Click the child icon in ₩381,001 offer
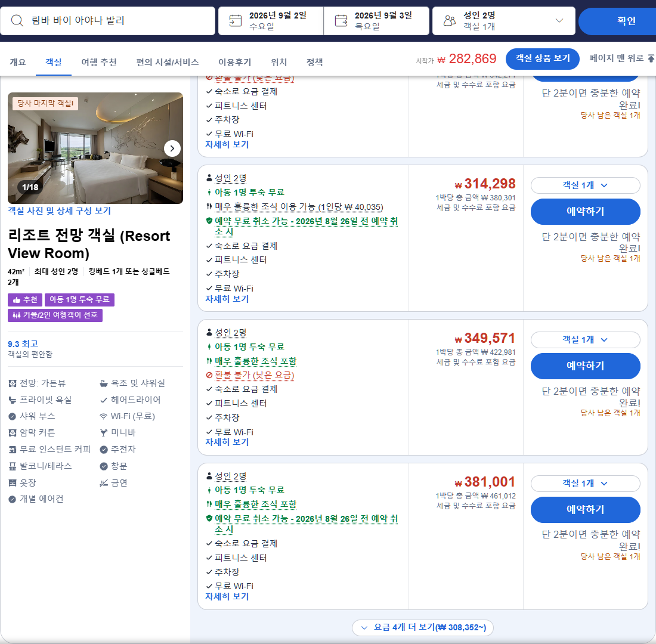656x644 pixels. tap(209, 490)
